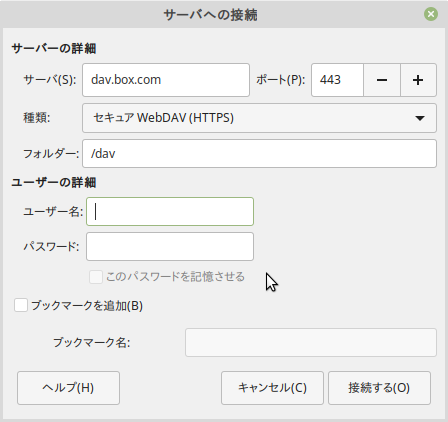Click the サーバ field containing dav.box.com

click(166, 80)
